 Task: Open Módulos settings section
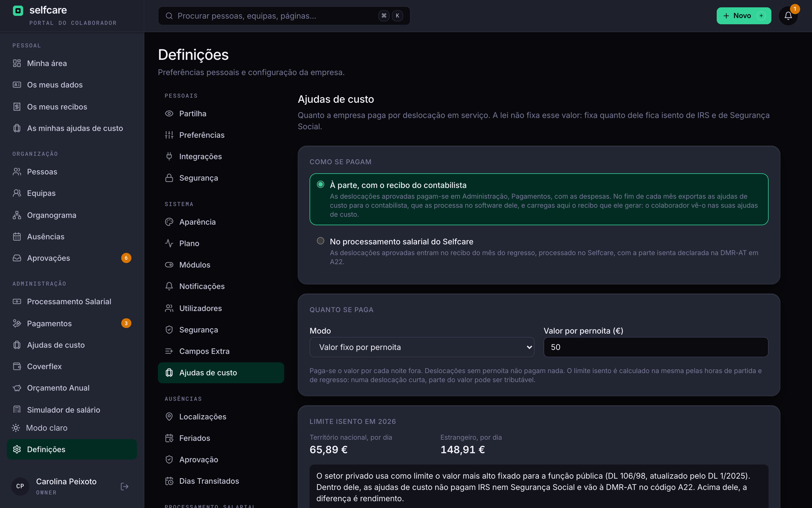click(x=221, y=265)
